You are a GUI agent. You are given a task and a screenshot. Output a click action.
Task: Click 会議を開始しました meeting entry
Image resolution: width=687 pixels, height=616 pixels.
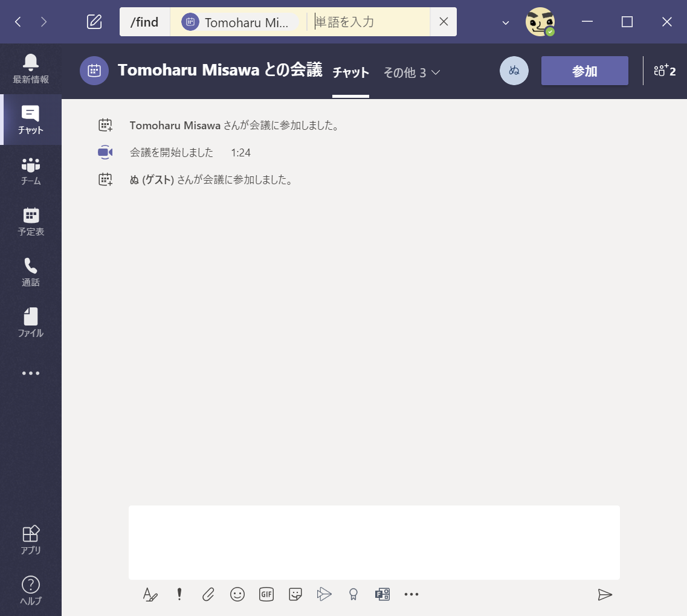pyautogui.click(x=172, y=152)
